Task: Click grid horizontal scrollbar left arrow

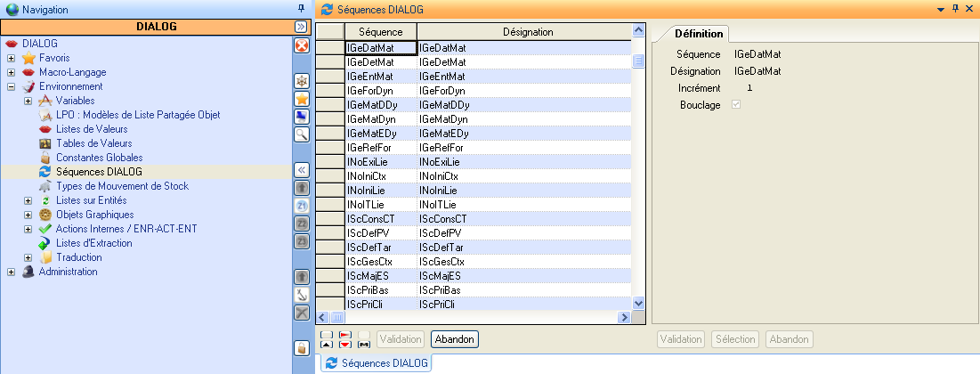Action: tap(322, 317)
